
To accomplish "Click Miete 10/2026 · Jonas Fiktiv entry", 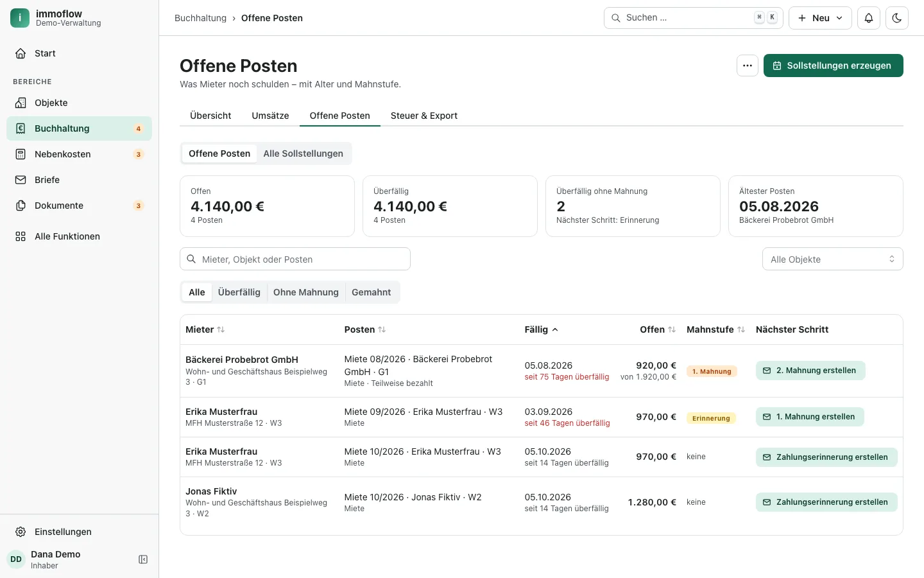I will [413, 497].
